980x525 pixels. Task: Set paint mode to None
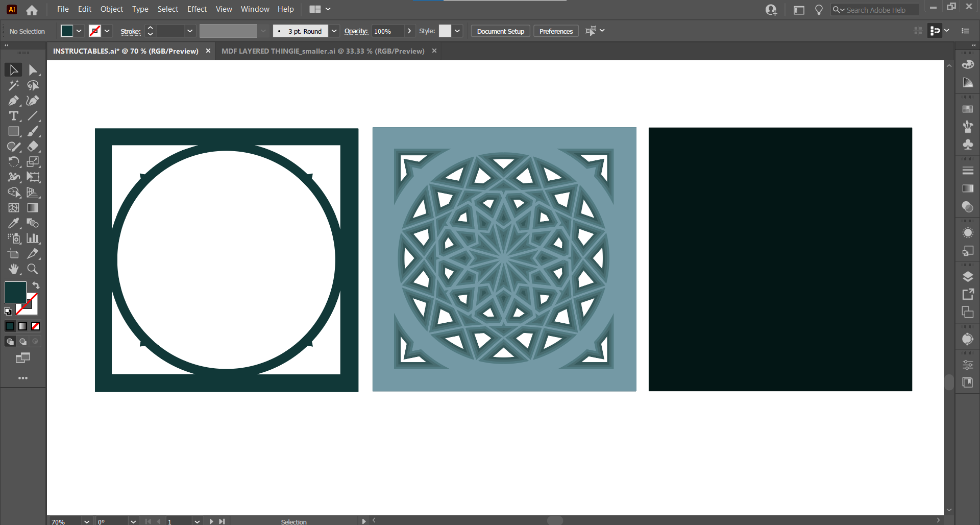[x=36, y=326]
